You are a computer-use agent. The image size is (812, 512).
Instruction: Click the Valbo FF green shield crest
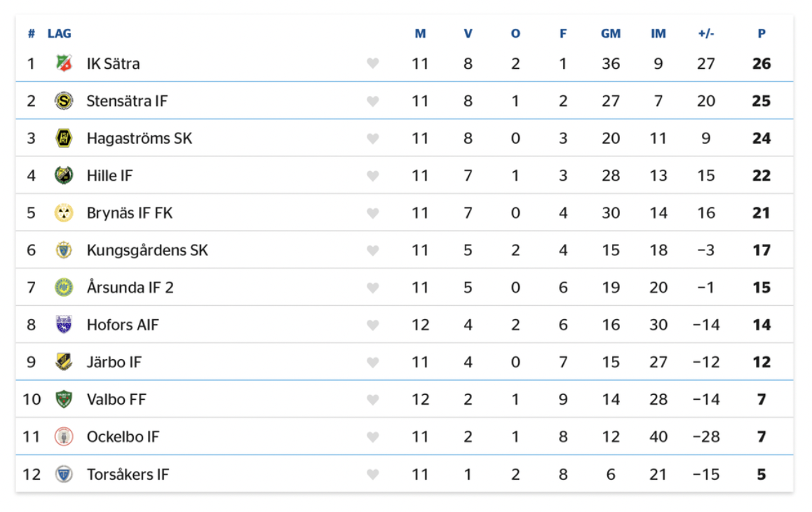[64, 399]
